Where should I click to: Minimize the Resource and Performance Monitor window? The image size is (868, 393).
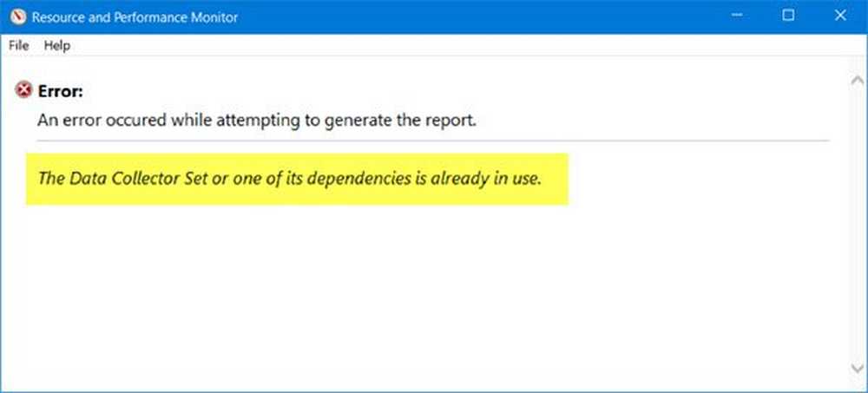click(737, 16)
